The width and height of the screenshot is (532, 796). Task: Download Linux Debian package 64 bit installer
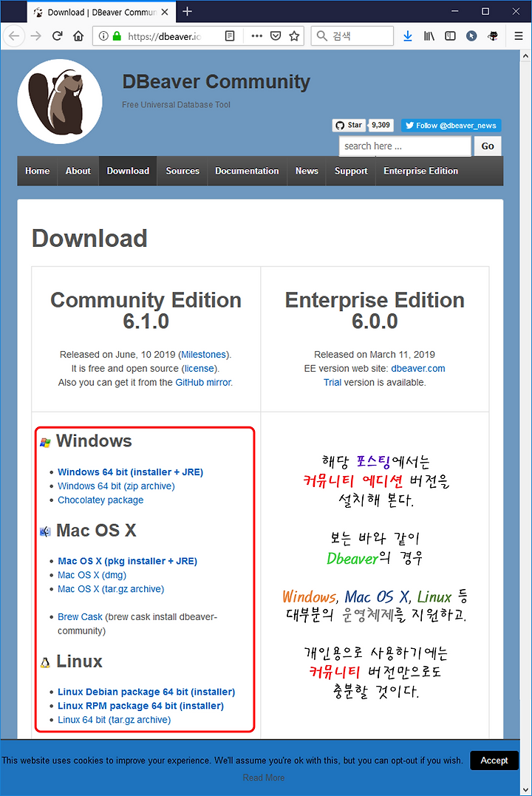[x=147, y=692]
